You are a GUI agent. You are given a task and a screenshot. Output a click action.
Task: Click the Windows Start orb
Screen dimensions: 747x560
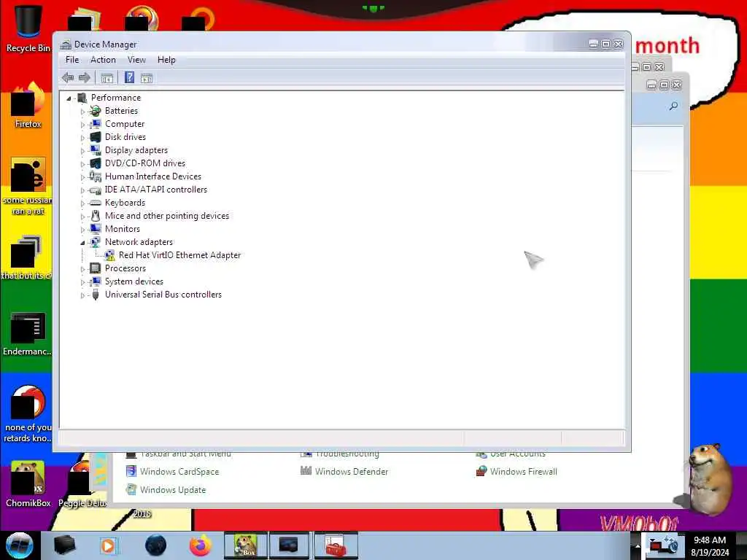(19, 545)
